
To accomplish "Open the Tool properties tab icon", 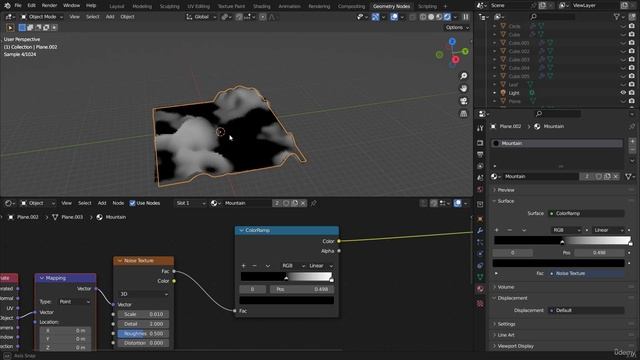I will click(x=480, y=129).
